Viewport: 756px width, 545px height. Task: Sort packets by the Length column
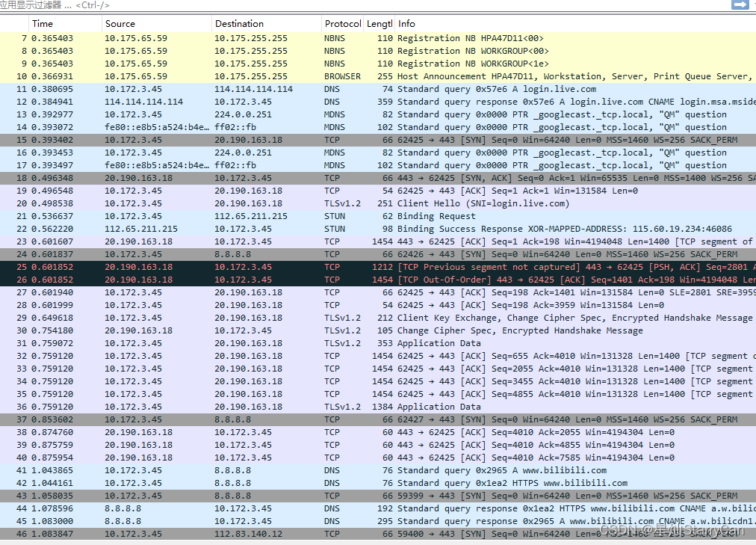click(379, 23)
